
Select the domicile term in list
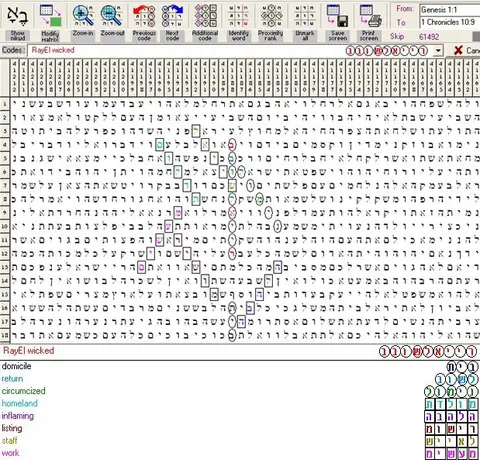[16, 366]
